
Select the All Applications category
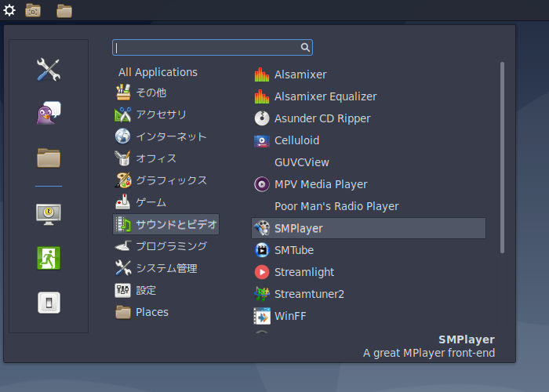click(x=158, y=72)
